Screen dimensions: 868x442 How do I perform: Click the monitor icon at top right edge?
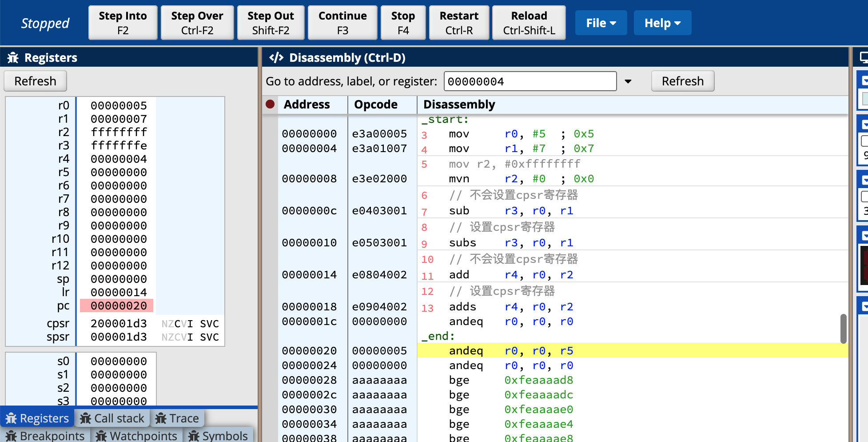coord(864,58)
